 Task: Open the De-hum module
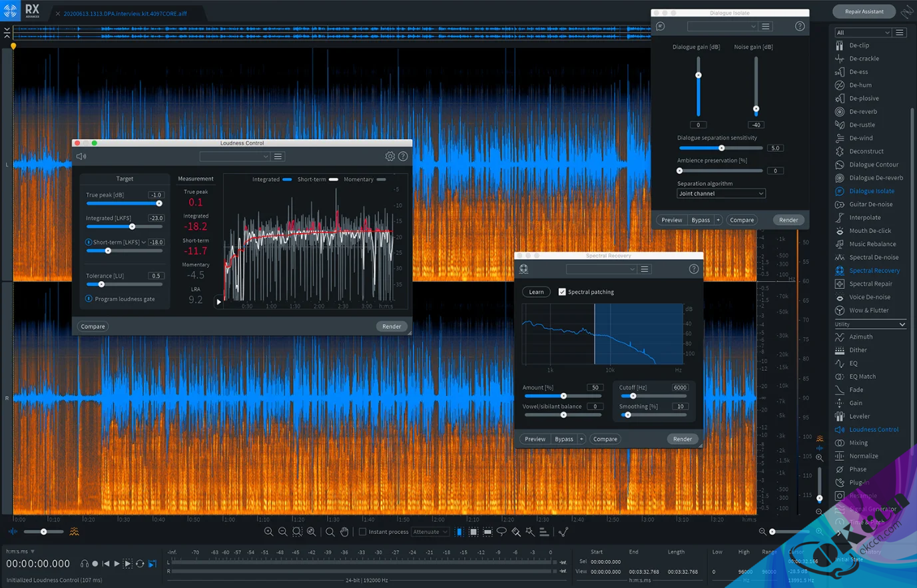click(x=860, y=85)
